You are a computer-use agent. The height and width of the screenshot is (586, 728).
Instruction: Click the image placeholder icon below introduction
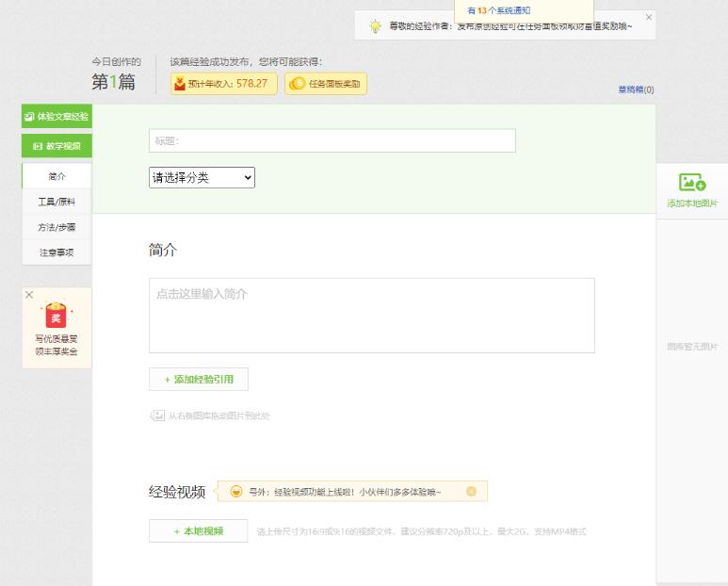(157, 415)
